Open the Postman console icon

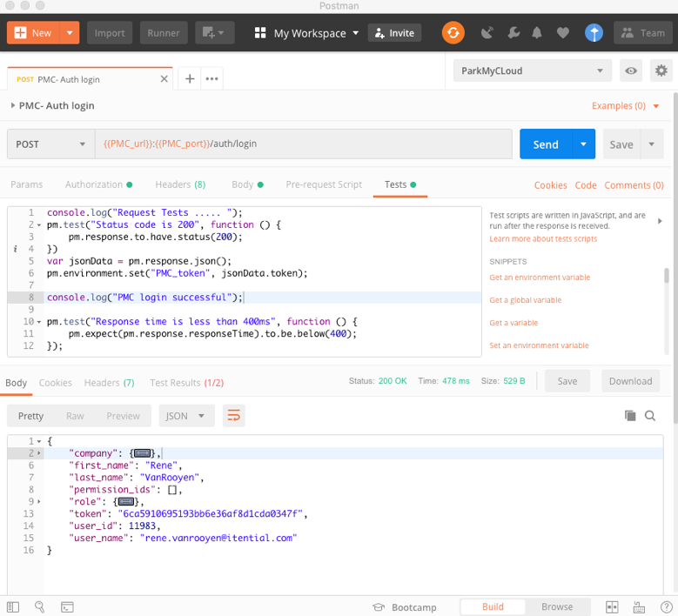[67, 607]
